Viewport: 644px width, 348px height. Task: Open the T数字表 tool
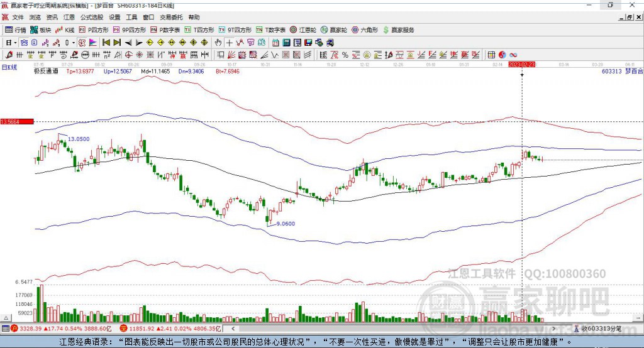pyautogui.click(x=270, y=30)
